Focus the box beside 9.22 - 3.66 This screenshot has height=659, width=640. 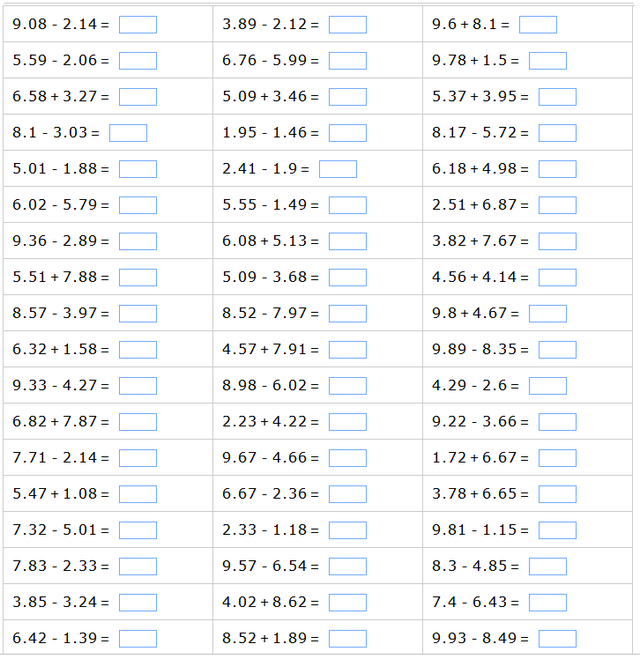click(557, 422)
